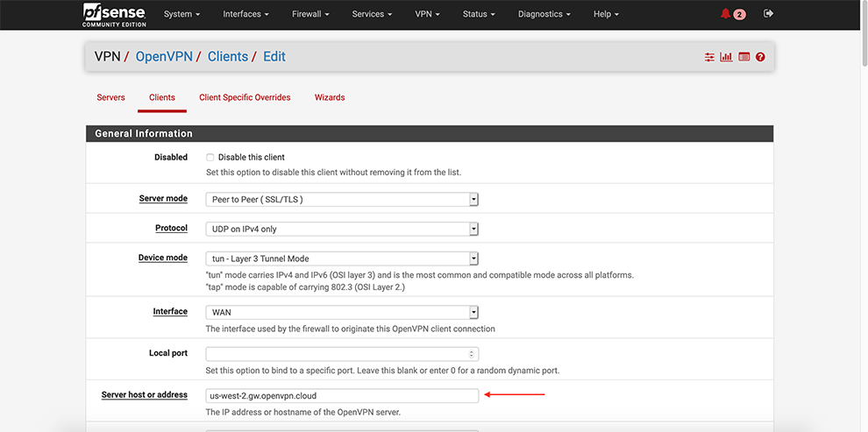868x432 pixels.
Task: Enable the Disable this client checkbox
Action: coord(210,158)
